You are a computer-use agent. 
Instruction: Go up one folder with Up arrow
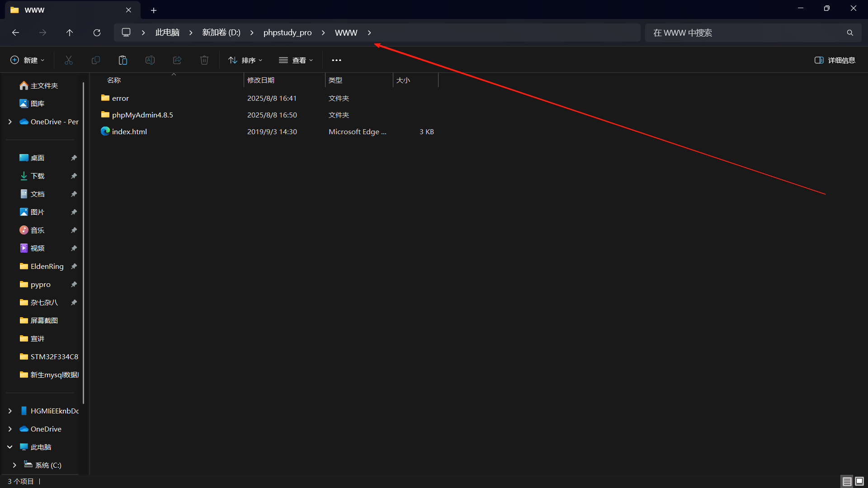click(70, 33)
